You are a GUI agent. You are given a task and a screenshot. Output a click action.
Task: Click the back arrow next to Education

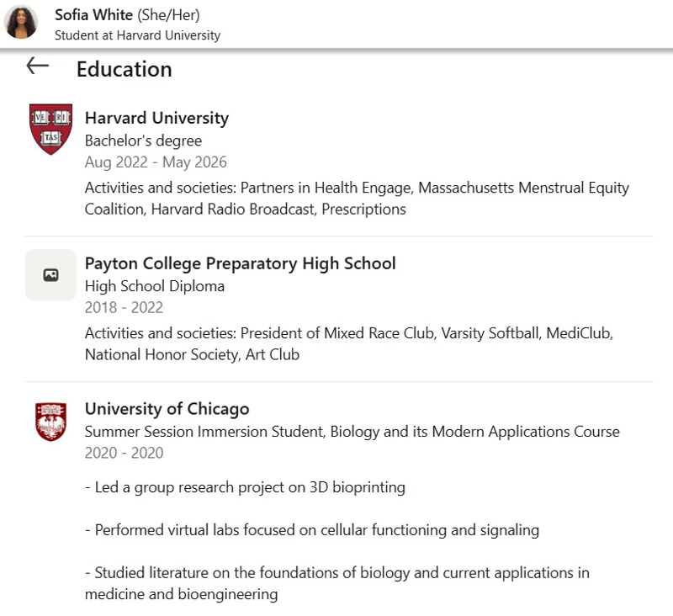tap(37, 66)
